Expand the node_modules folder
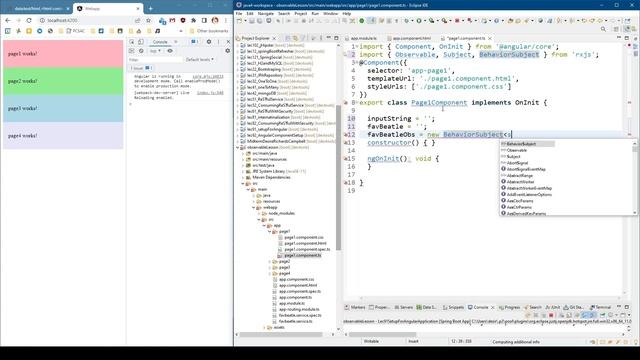 click(259, 213)
